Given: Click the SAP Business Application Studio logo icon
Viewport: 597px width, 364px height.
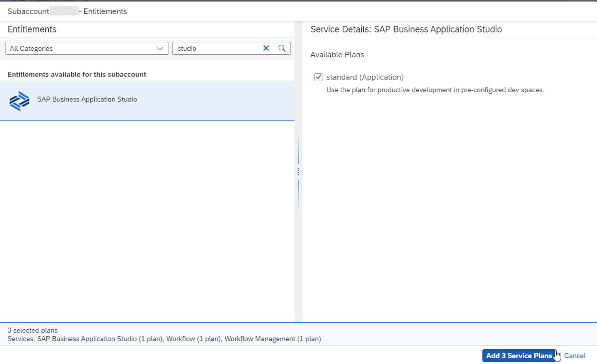Looking at the screenshot, I should 19,101.
